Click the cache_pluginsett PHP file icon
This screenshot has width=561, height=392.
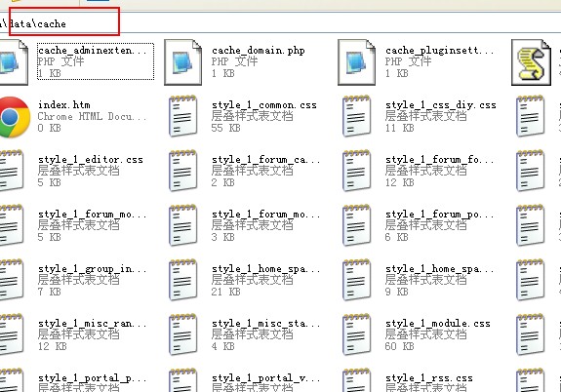click(356, 62)
